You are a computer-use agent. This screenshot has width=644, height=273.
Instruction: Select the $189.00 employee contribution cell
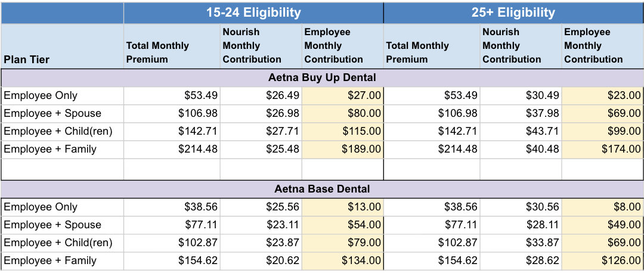coord(342,149)
